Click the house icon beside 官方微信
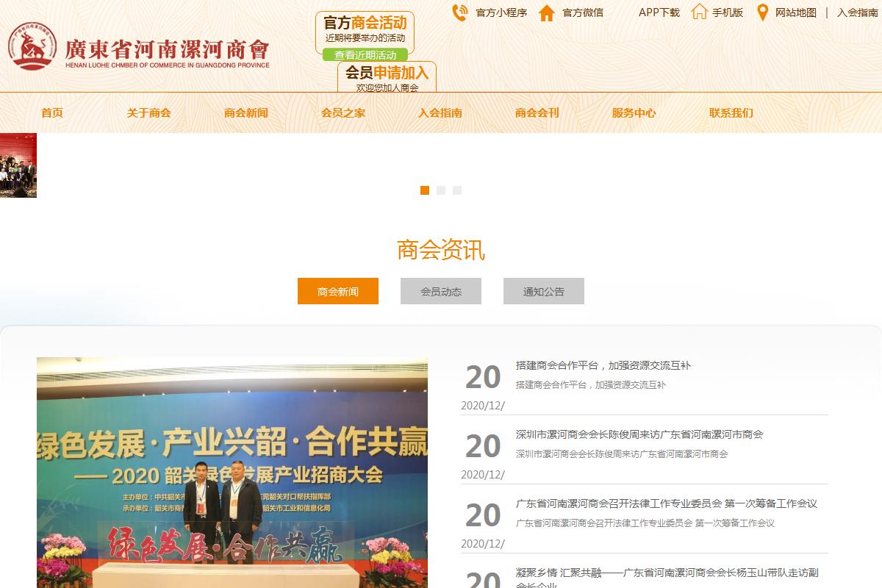This screenshot has width=882, height=588. [546, 12]
